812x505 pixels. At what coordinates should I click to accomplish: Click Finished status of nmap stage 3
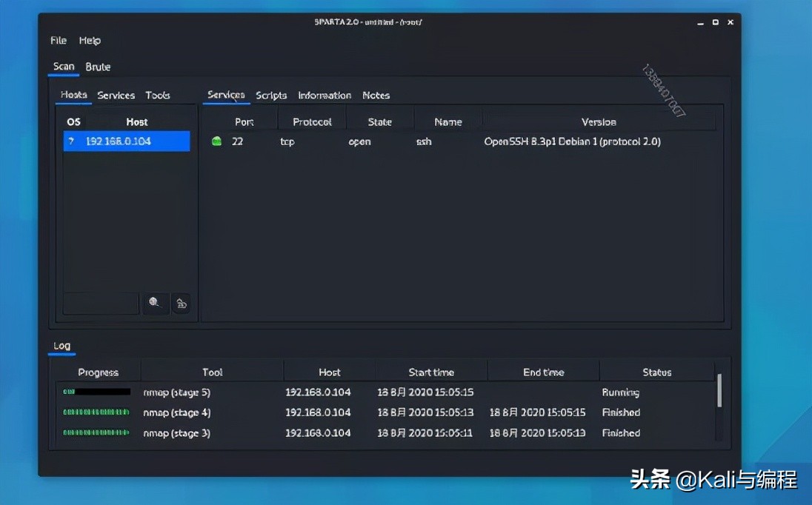click(621, 432)
